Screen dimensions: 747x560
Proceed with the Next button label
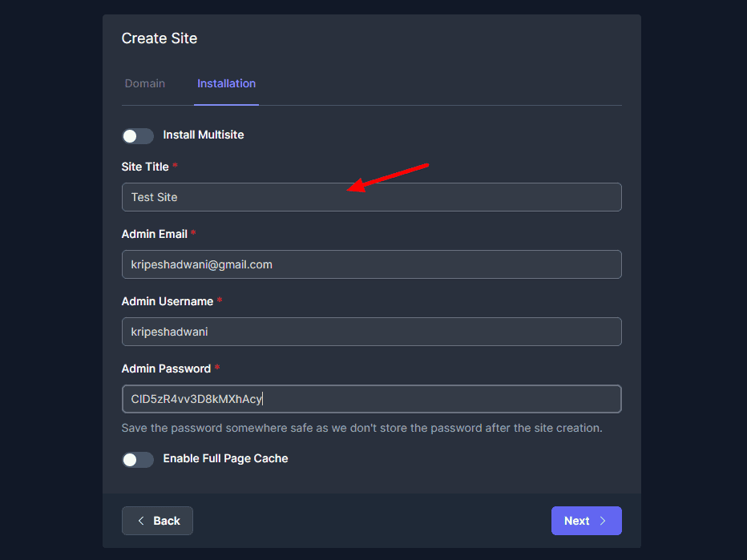tap(576, 521)
